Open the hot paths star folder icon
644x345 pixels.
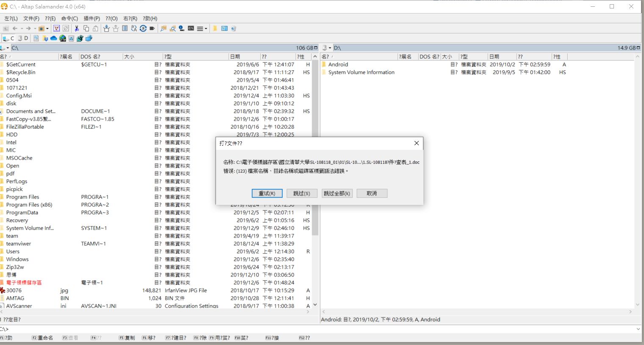(41, 28)
